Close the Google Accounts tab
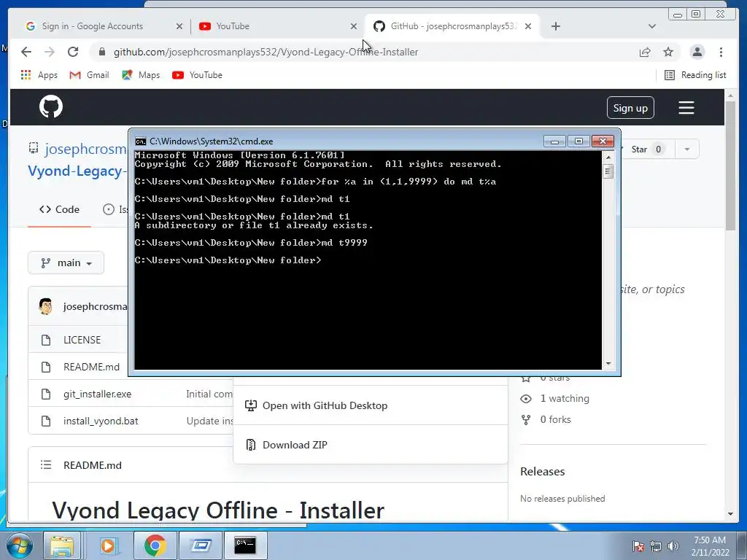Screen dimensions: 747x560 [x=179, y=26]
